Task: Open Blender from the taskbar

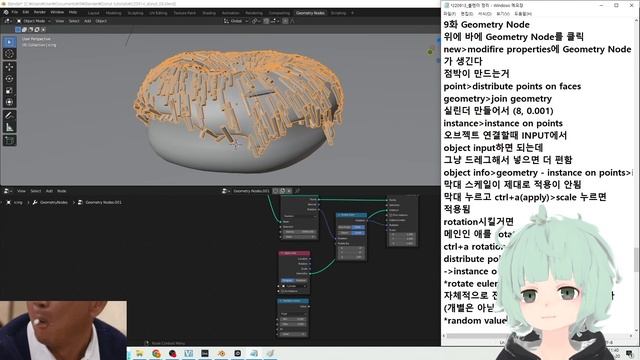Action: 221,353
